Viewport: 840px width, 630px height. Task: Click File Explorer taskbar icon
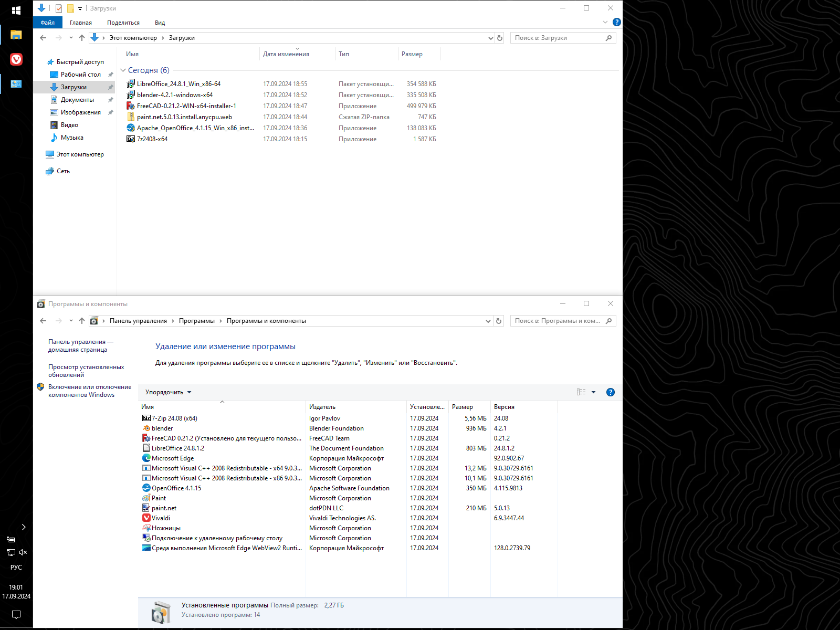[x=16, y=35]
